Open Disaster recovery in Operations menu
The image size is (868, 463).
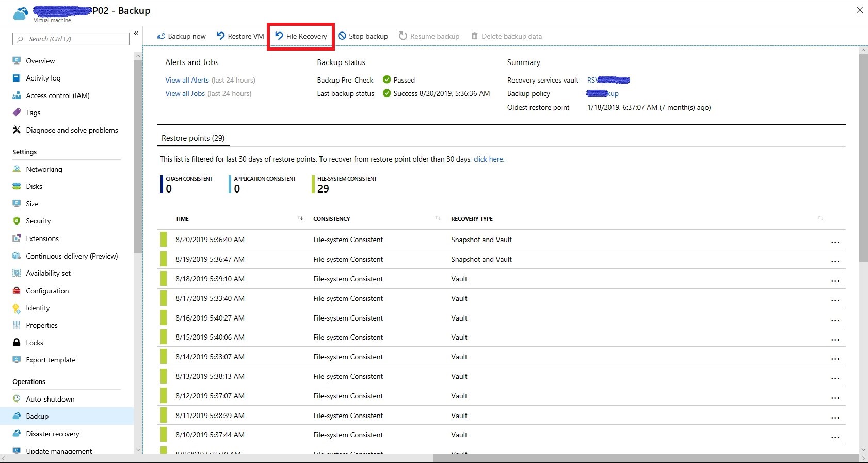point(53,434)
